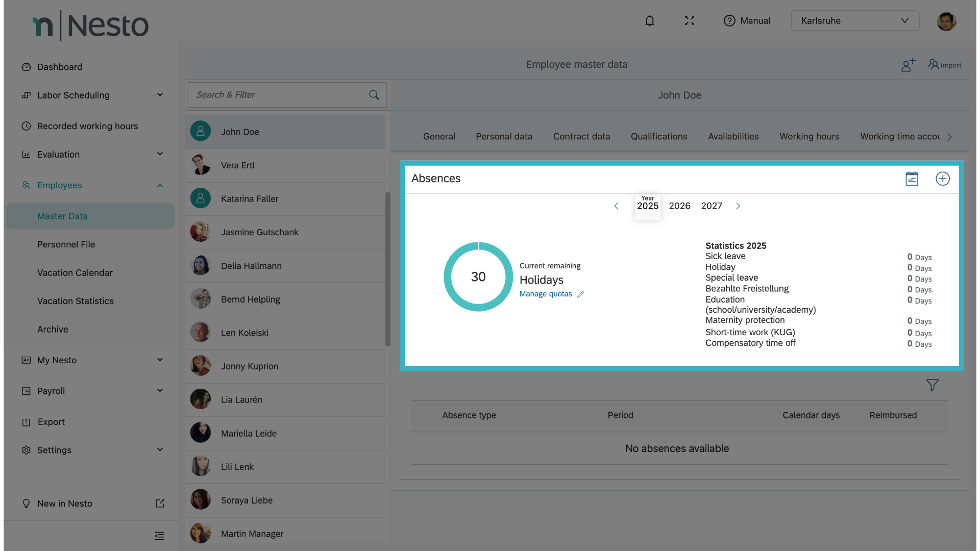This screenshot has width=980, height=551.
Task: Switch to the Contract data tab
Action: coord(581,137)
